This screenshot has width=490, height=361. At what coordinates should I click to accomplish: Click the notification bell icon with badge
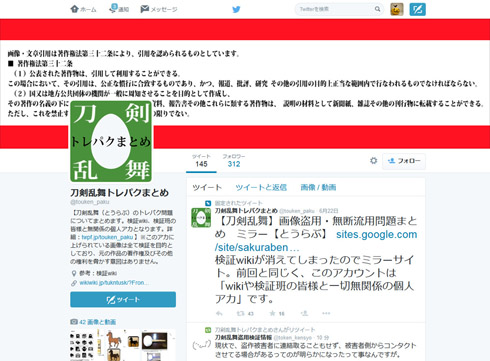[x=113, y=9]
